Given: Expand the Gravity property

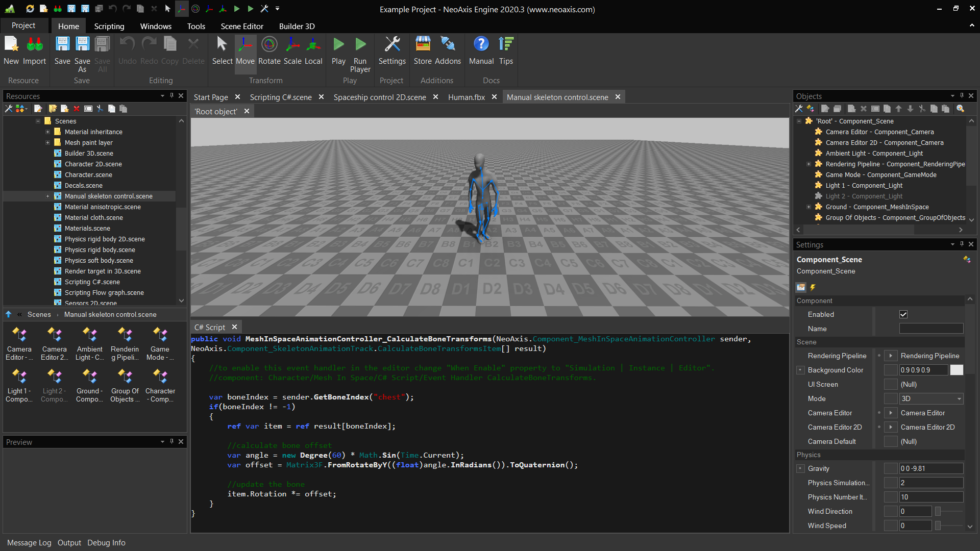Looking at the screenshot, I should (800, 468).
